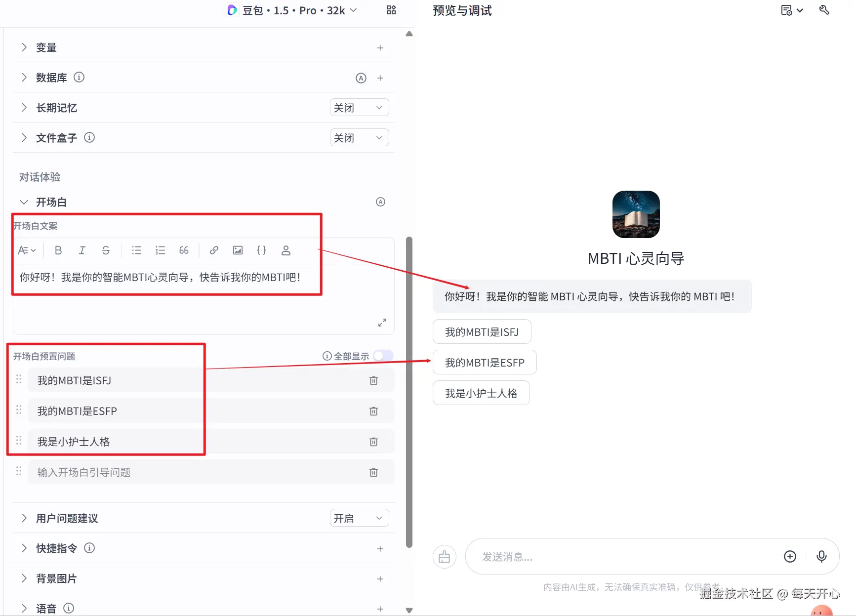The width and height of the screenshot is (856, 616).
Task: Toggle the 全部显示 switch
Action: point(383,356)
